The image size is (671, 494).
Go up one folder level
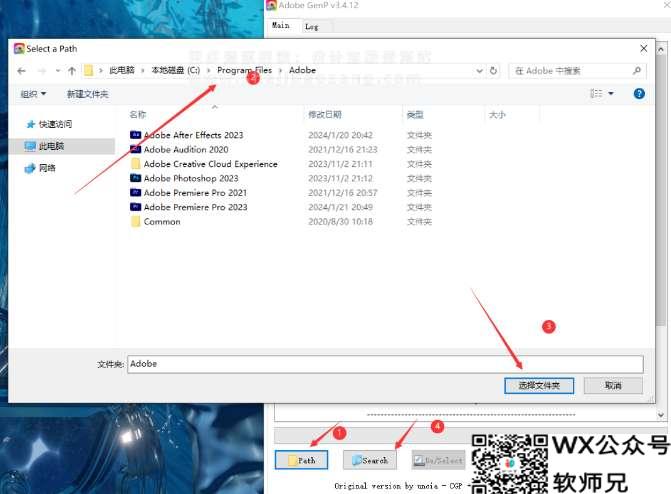[72, 71]
